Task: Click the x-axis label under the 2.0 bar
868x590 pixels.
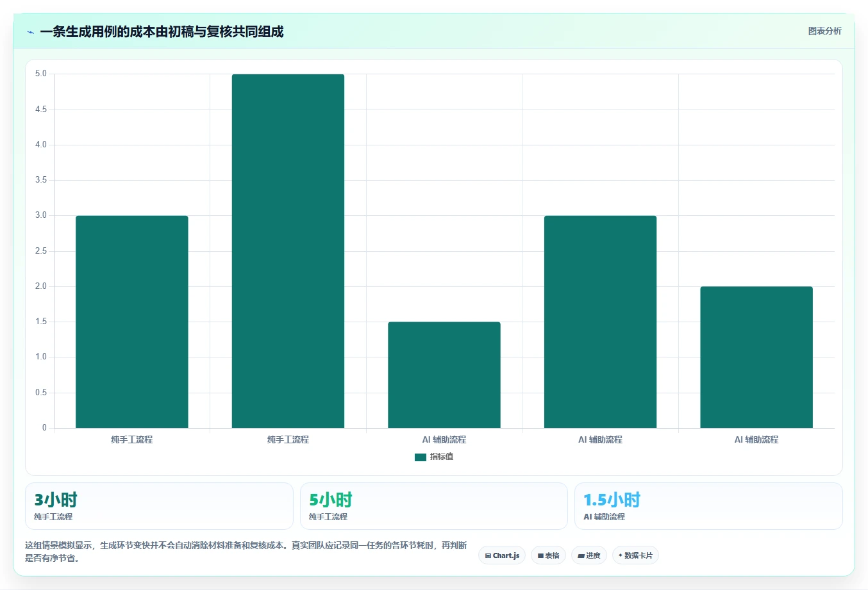Action: coord(756,439)
